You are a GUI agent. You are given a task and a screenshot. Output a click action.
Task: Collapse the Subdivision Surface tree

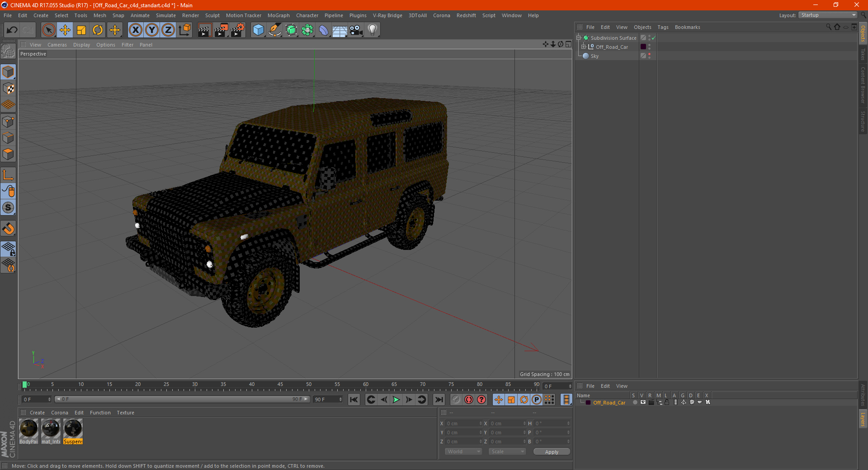(578, 38)
